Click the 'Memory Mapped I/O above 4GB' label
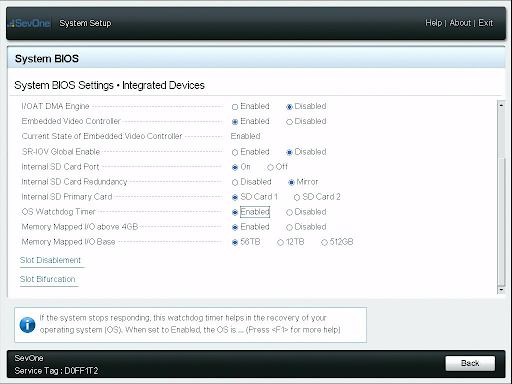 coord(80,227)
